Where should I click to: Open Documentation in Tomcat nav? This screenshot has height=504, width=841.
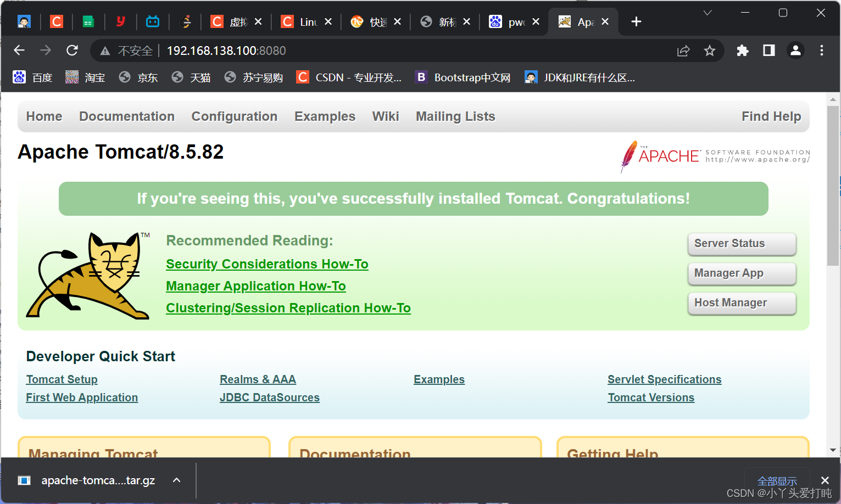pos(127,116)
